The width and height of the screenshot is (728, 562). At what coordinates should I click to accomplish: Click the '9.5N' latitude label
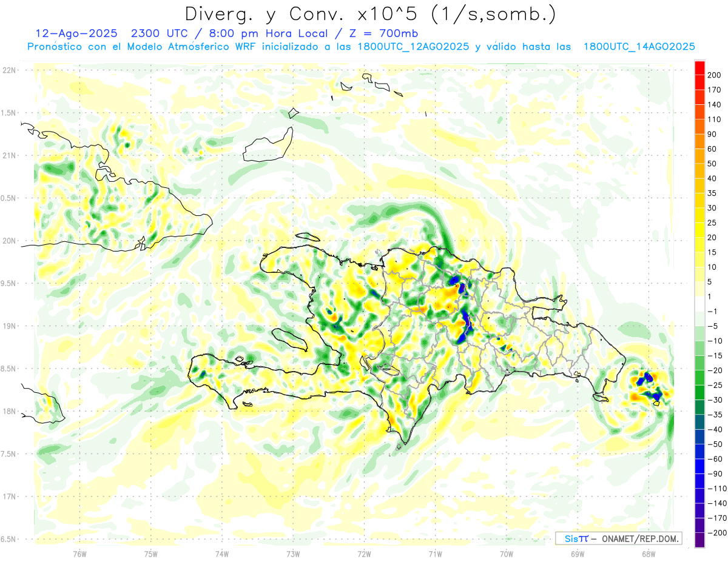tap(8, 283)
